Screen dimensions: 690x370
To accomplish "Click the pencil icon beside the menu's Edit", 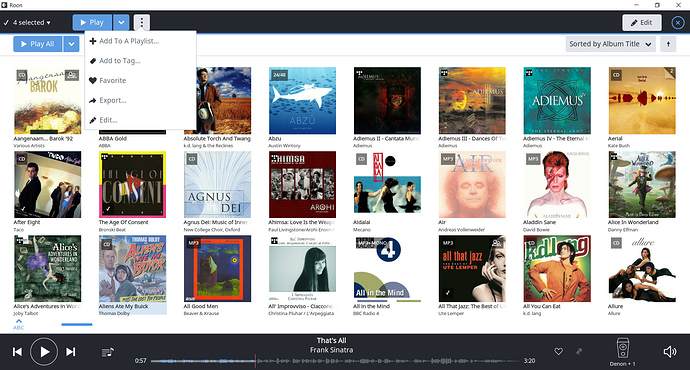I will [92, 120].
